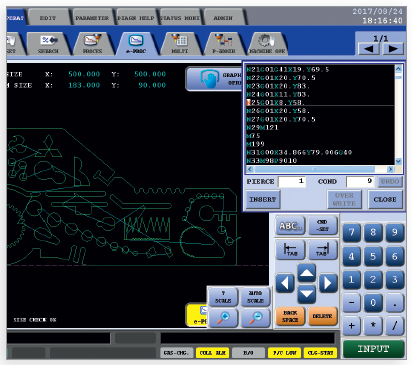Tap numeric key 4

(351, 256)
